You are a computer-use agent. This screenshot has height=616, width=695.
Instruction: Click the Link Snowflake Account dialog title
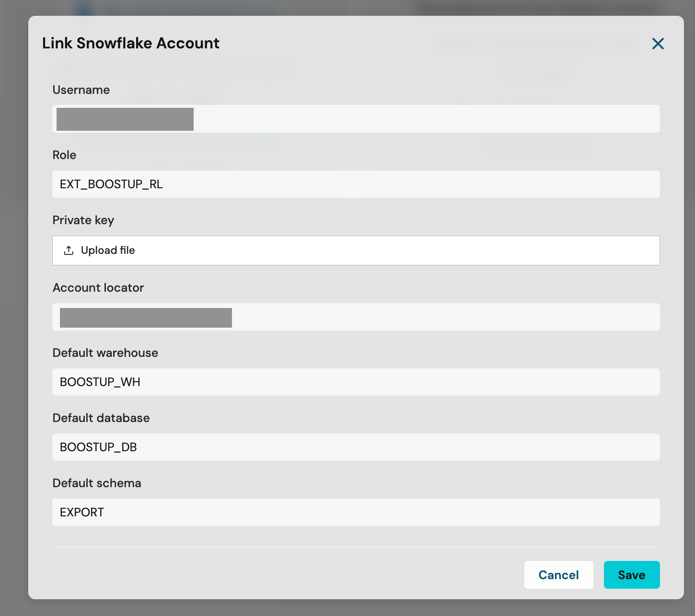[131, 43]
